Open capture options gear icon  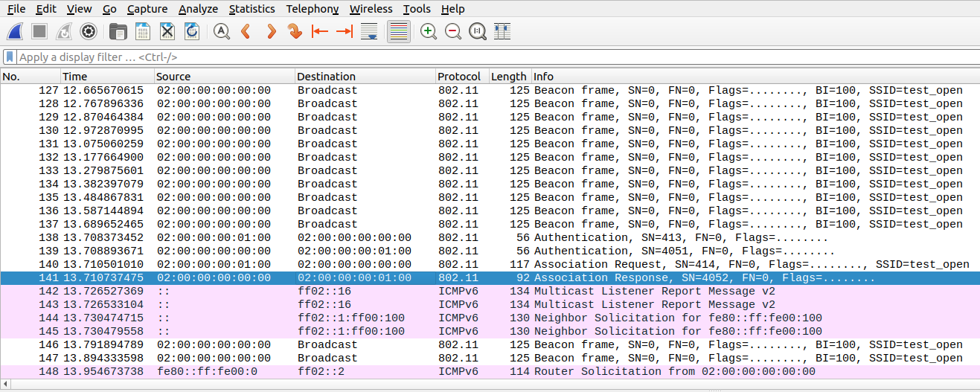(x=89, y=31)
